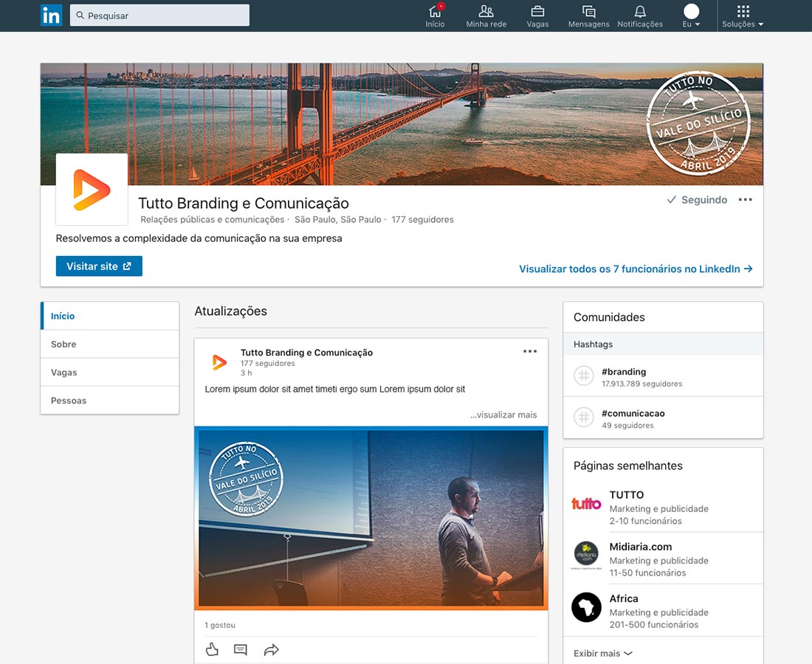Open the Eu profile menu
The width and height of the screenshot is (812, 664).
coord(692,16)
